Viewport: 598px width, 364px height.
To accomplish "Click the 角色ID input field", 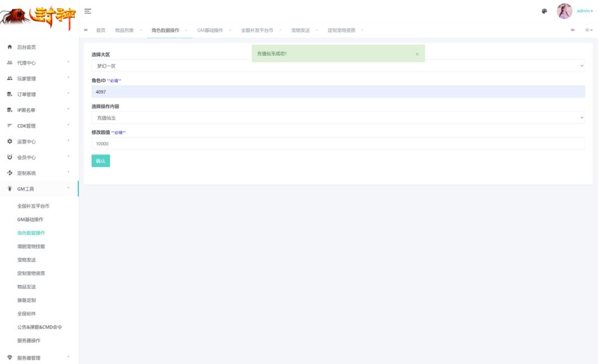I will point(338,92).
